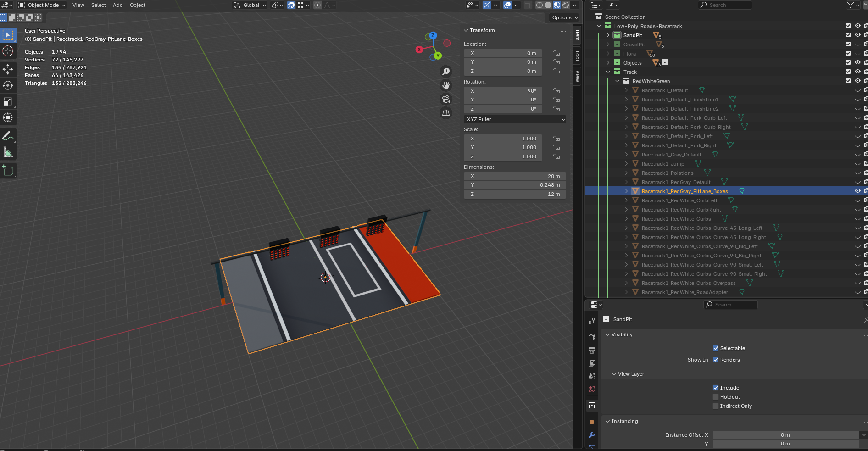Viewport: 868px width, 451px height.
Task: Toggle the camera view icon
Action: pos(445,99)
